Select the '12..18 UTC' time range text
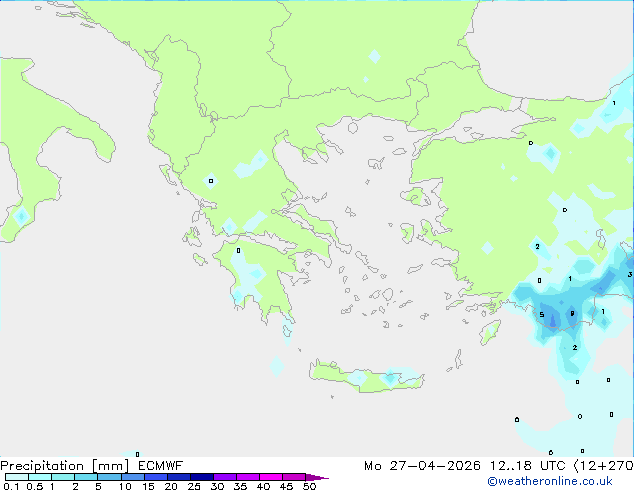The width and height of the screenshot is (634, 490). pos(527,466)
